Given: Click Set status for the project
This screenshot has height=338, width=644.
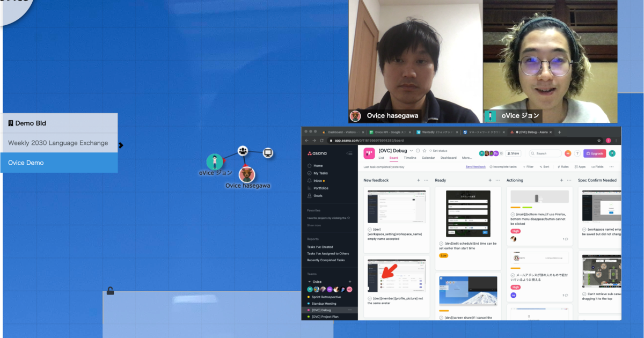Looking at the screenshot, I should tap(438, 151).
